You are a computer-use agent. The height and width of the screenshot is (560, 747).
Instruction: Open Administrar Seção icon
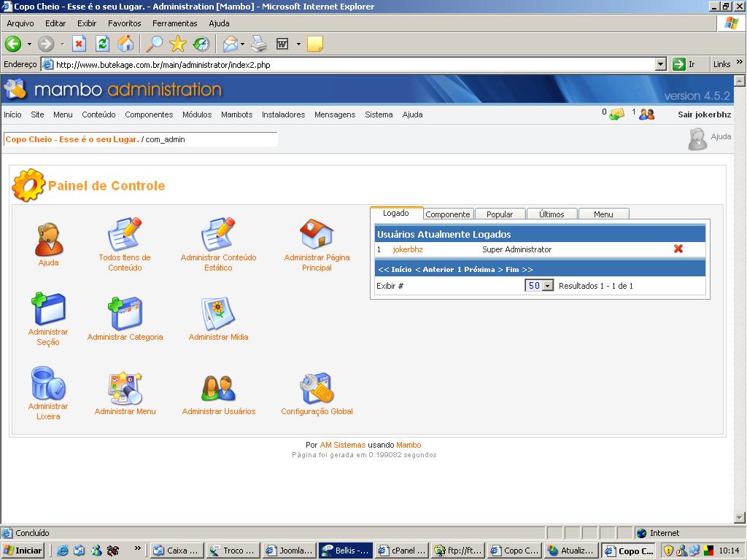(48, 308)
